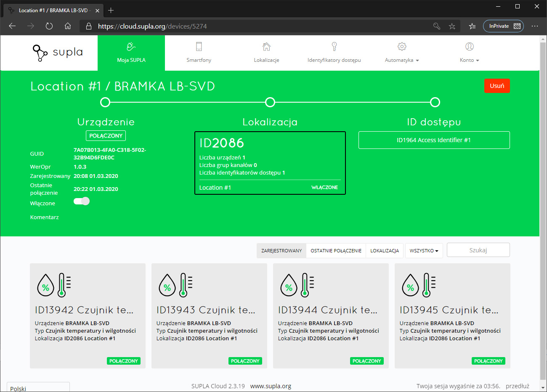547x392 pixels.
Task: Click the red Usuń button
Action: tap(497, 86)
